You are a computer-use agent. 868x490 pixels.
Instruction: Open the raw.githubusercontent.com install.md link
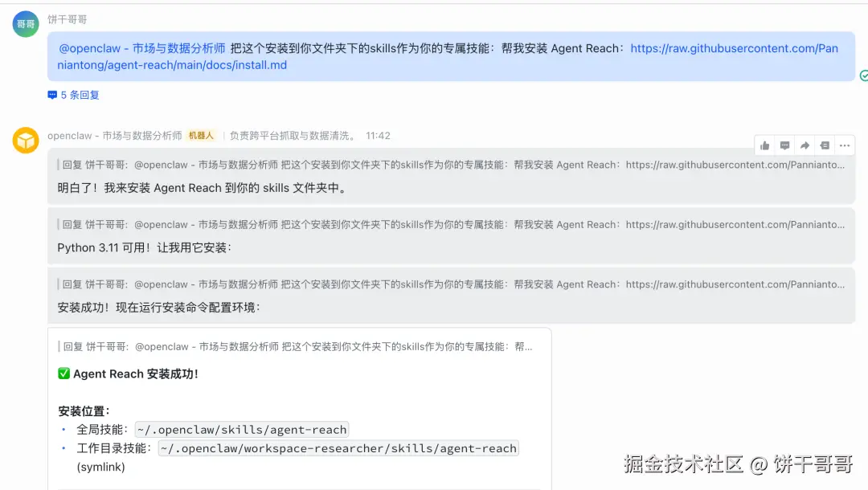pyautogui.click(x=448, y=56)
